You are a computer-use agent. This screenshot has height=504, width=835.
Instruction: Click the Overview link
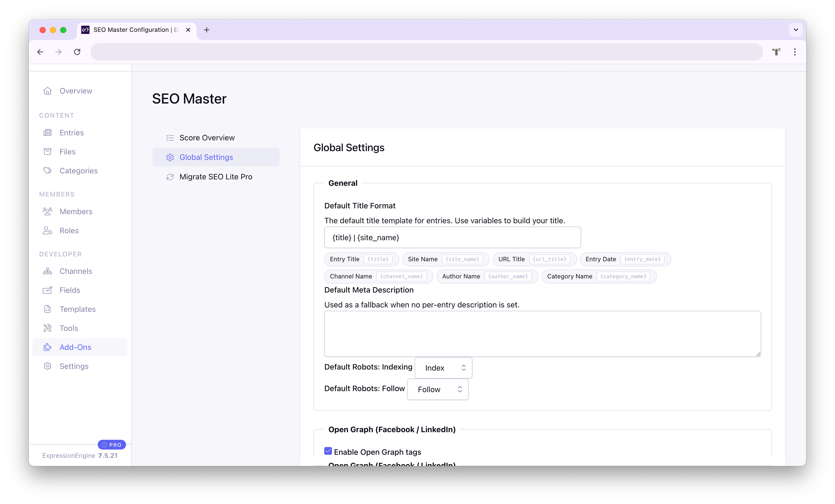pos(76,90)
